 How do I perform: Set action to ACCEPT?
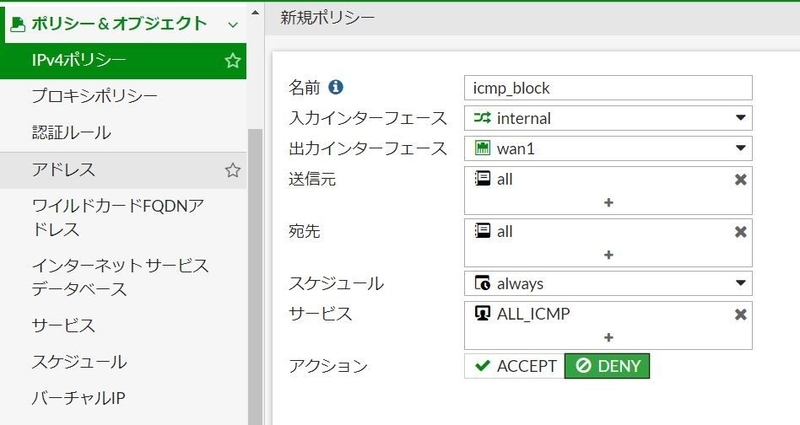click(514, 366)
